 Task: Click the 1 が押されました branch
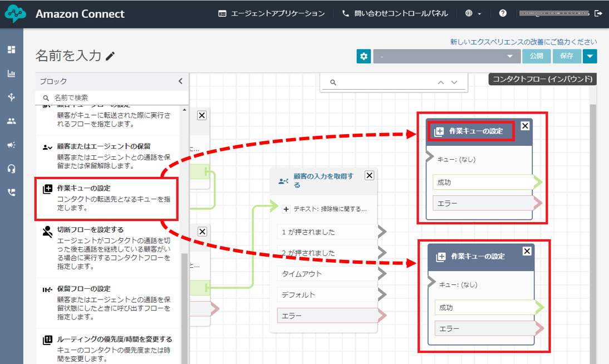pyautogui.click(x=327, y=232)
